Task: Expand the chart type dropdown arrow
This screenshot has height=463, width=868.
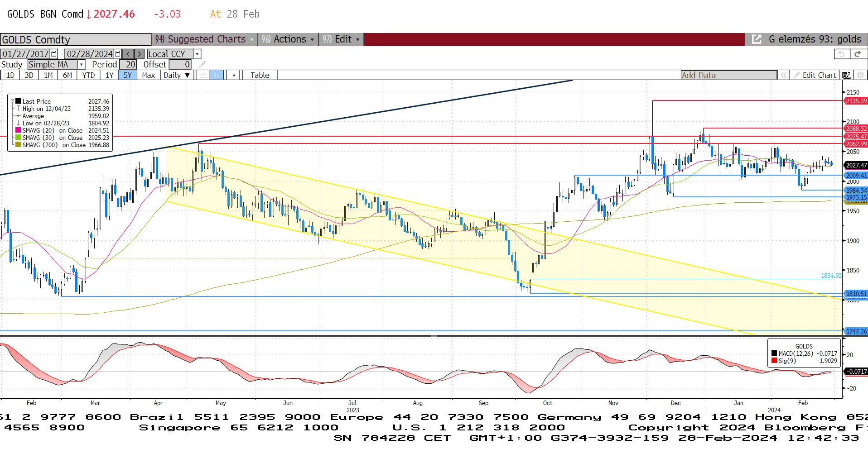Action: [234, 75]
